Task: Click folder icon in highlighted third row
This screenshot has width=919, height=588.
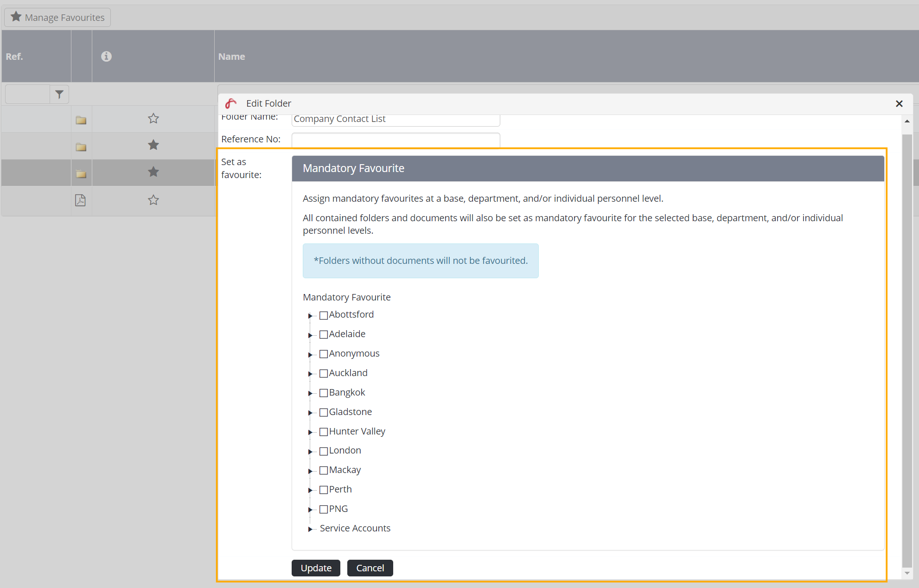Action: click(81, 174)
